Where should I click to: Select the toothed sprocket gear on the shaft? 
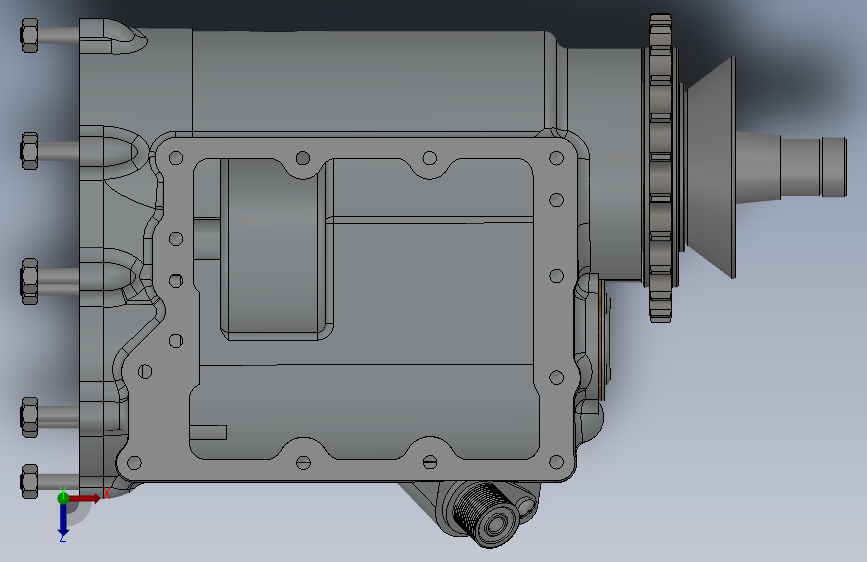tap(661, 168)
